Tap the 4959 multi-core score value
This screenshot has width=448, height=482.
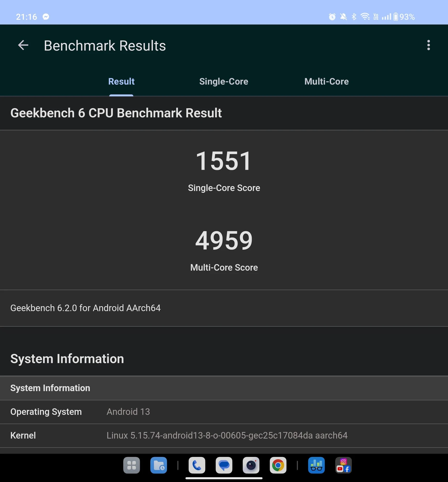click(x=224, y=240)
